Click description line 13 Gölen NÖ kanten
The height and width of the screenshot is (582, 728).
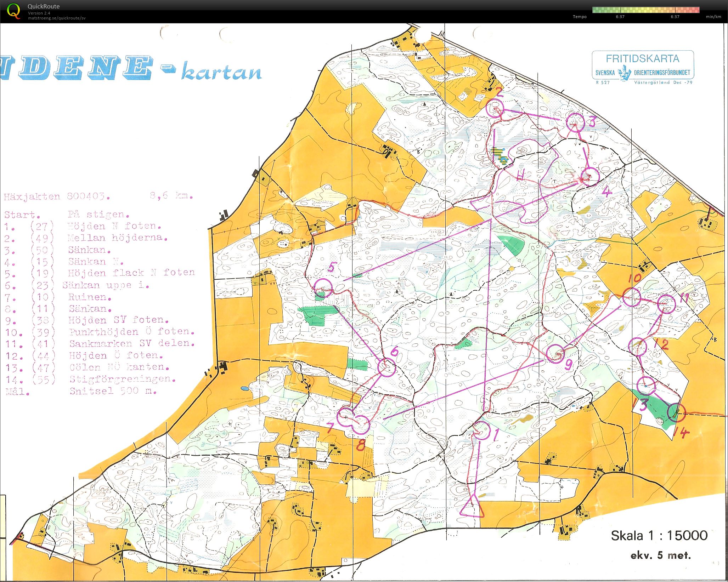coord(87,367)
